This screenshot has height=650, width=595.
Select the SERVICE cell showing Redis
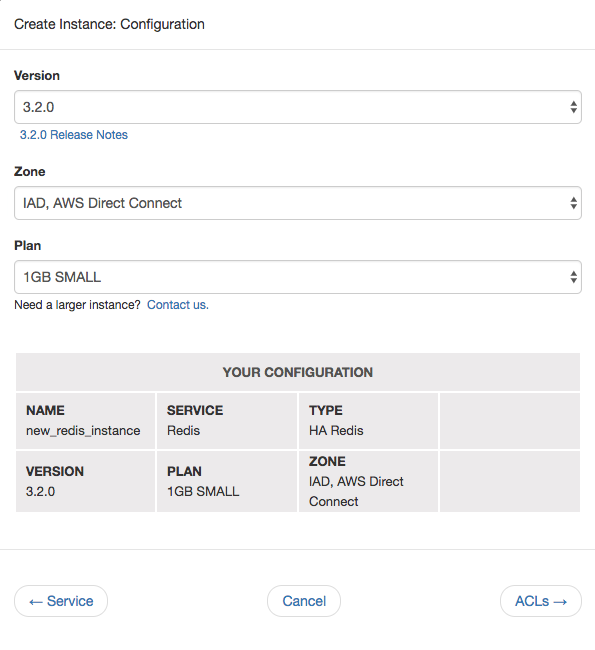pos(227,421)
